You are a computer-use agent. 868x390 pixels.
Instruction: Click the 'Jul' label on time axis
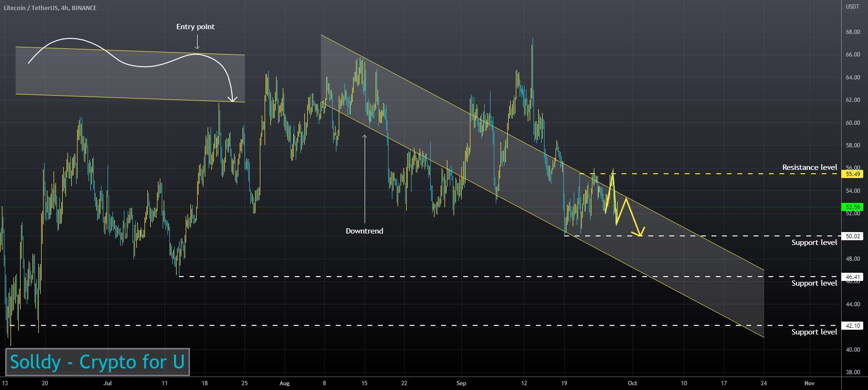point(108,383)
